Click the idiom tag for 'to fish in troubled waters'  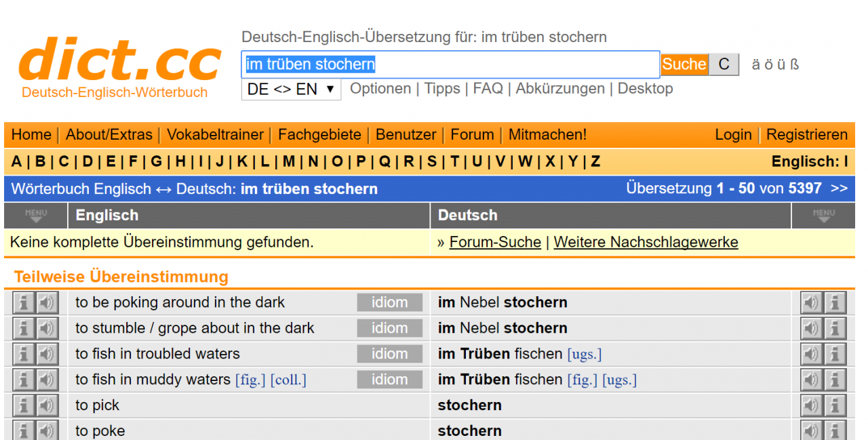389,354
